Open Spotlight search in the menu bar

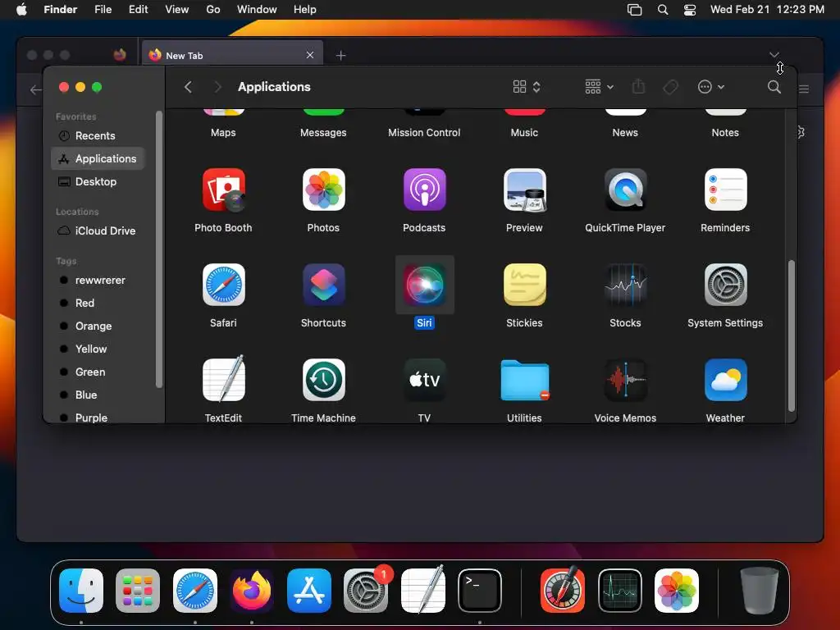point(663,10)
